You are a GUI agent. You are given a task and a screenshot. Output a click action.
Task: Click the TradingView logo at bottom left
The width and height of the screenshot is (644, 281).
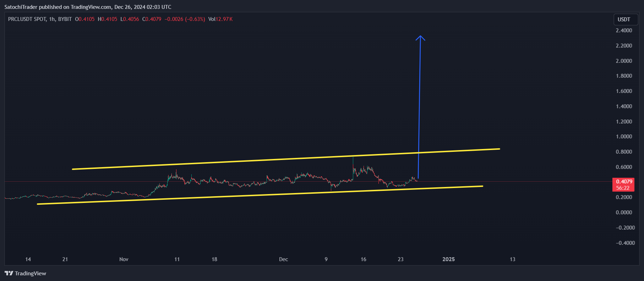tap(25, 273)
